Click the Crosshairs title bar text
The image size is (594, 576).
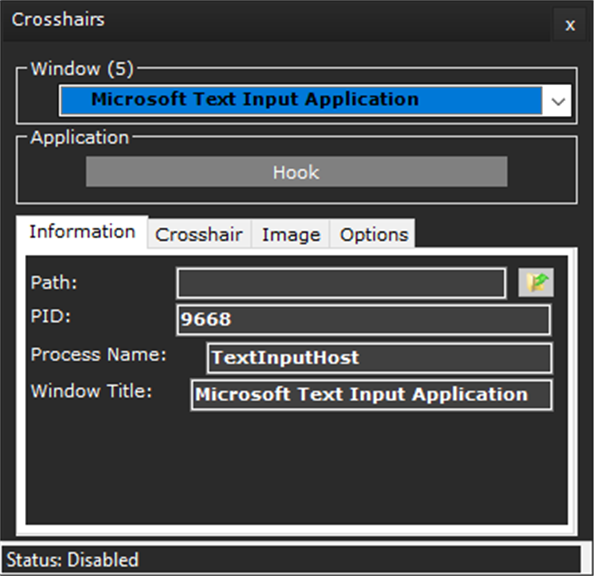point(58,19)
